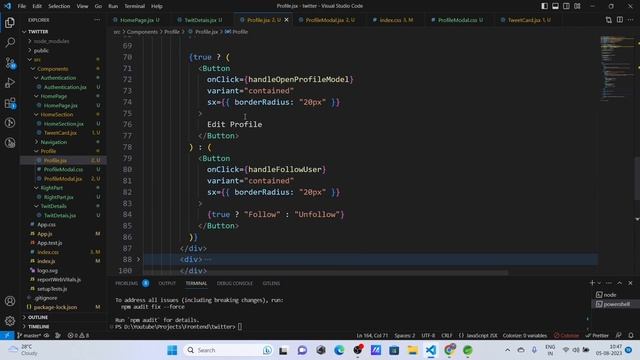Open the File menu
Screen dimensions: 640x360
pos(22,6)
